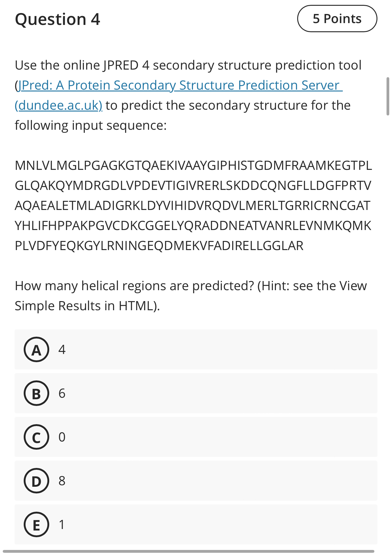This screenshot has height=553, width=392.
Task: Click the dundee.ac.uk hyperlink text
Action: pos(59,105)
